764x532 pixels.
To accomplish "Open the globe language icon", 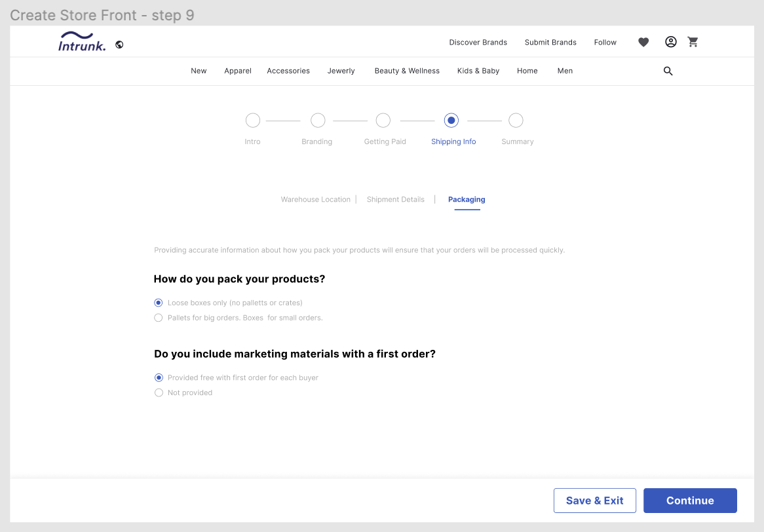I will click(x=119, y=45).
